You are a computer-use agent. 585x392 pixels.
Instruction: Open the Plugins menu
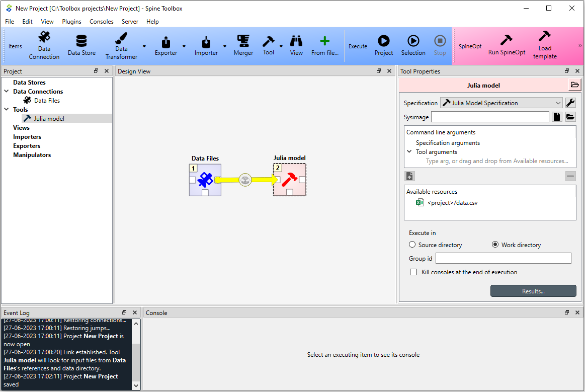pyautogui.click(x=71, y=22)
